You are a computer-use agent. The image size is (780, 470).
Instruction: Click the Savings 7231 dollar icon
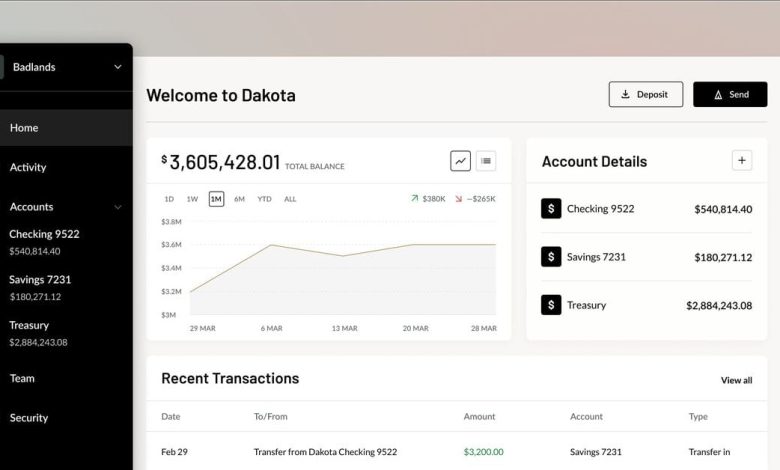tap(551, 257)
